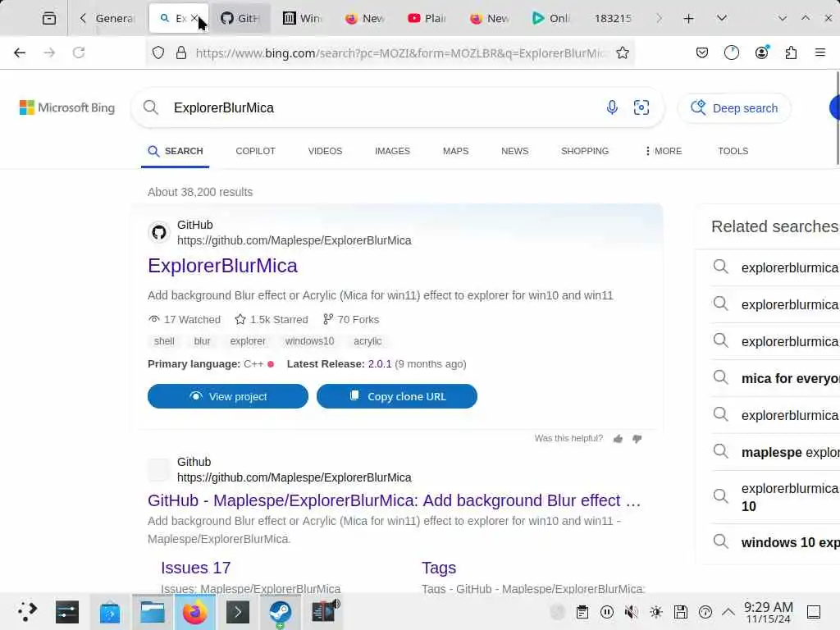Screen dimensions: 840x630
Task: Open the 9:29 AM clock calendar
Action: (768, 612)
